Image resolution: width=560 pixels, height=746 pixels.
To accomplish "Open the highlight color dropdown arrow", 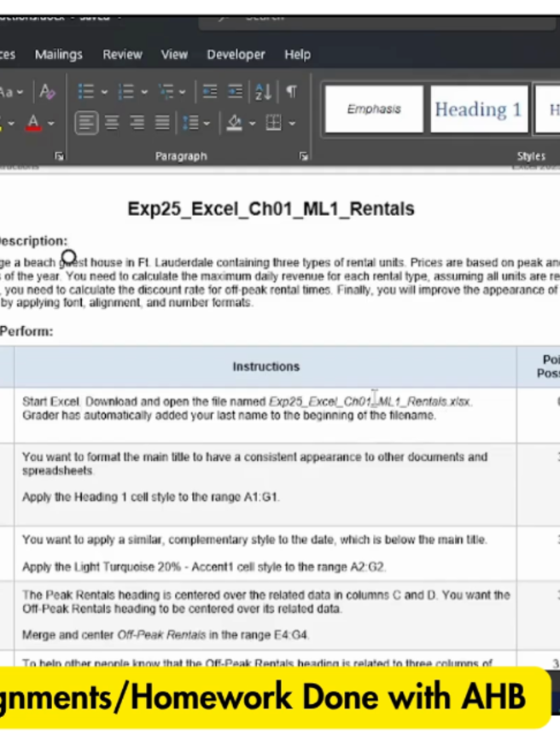I will tap(11, 124).
